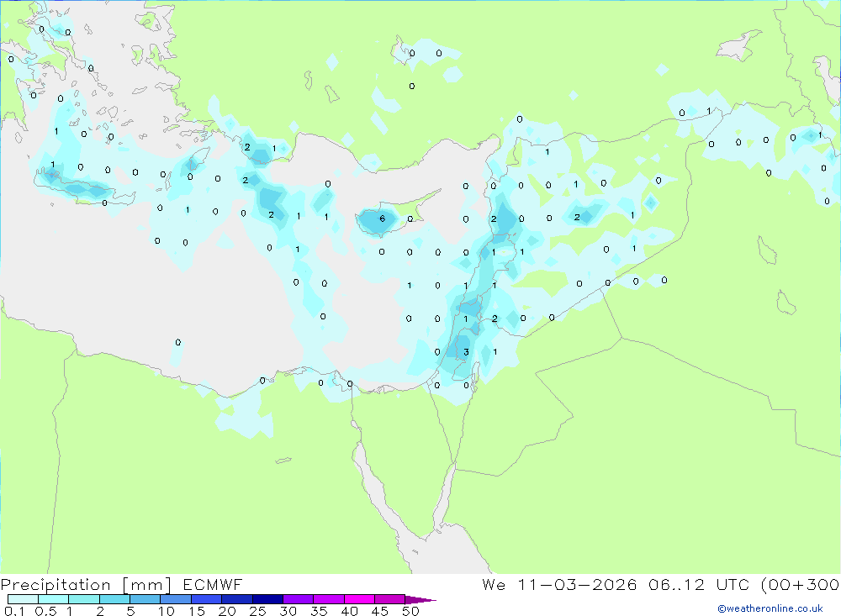Click the legend label "40"

click(x=350, y=611)
